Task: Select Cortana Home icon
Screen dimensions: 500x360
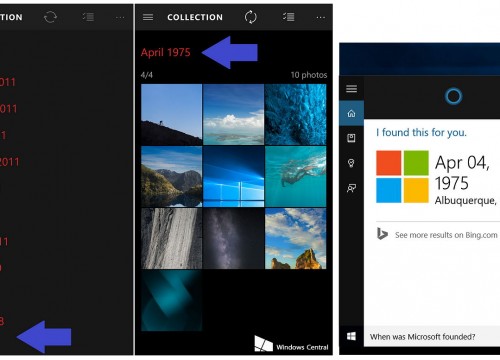Action: (351, 113)
